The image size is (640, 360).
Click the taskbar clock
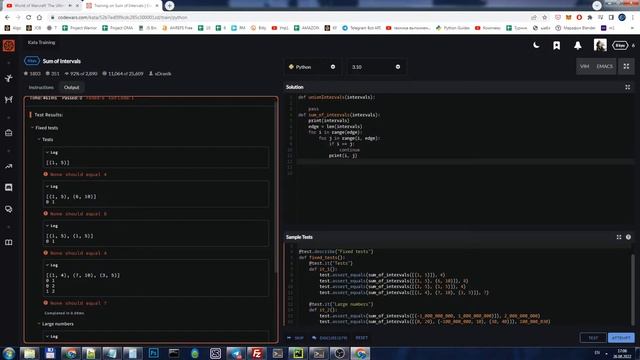pyautogui.click(x=622, y=354)
